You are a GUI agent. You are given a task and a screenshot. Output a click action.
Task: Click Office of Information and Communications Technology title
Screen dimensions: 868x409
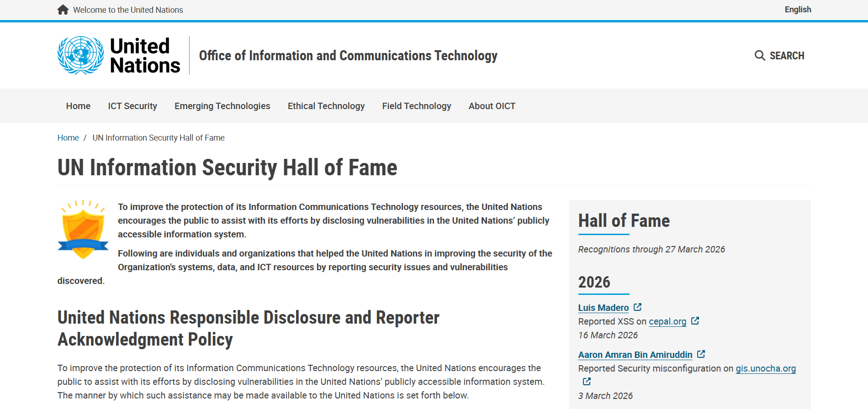point(348,56)
